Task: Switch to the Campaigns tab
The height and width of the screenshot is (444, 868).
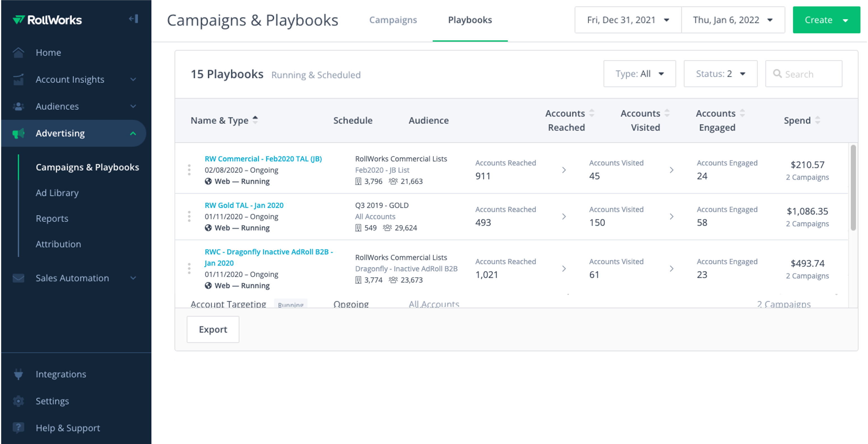Action: pos(393,20)
